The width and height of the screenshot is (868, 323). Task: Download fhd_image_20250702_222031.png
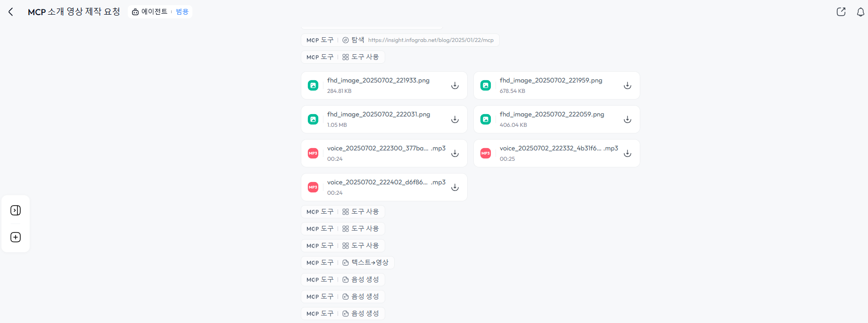[455, 119]
